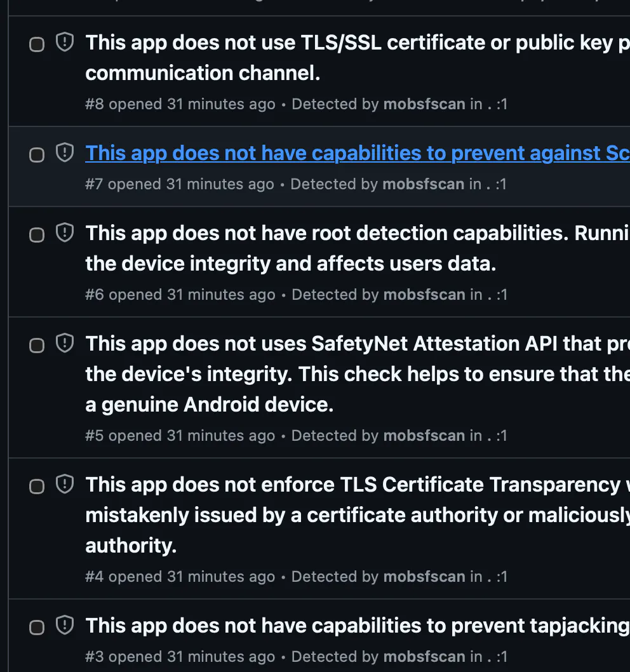The image size is (630, 672).
Task: Click the shield icon beside alert #7
Action: tap(65, 153)
